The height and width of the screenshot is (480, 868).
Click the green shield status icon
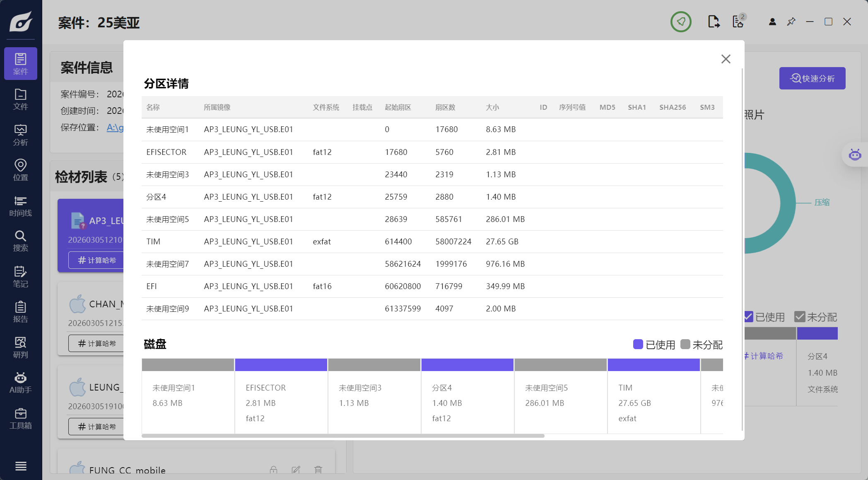tap(681, 22)
